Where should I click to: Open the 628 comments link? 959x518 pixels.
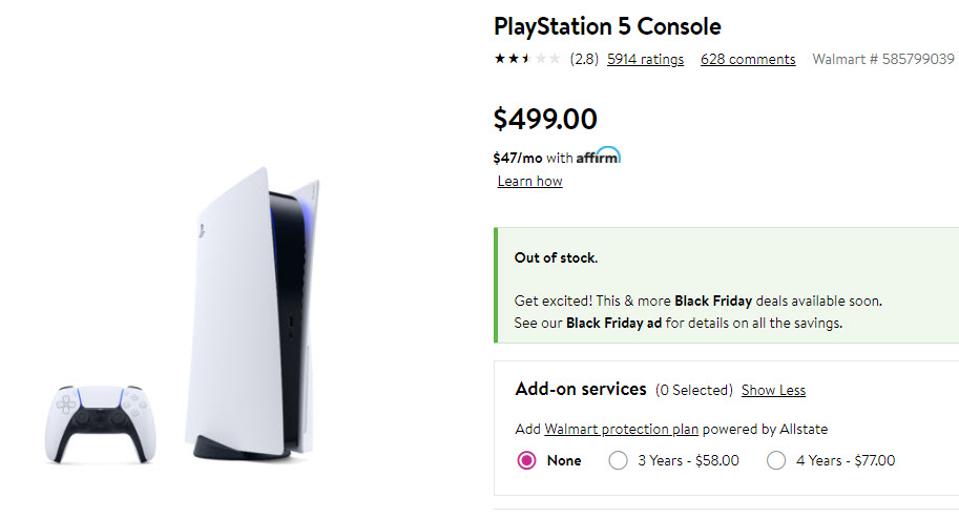click(x=748, y=59)
